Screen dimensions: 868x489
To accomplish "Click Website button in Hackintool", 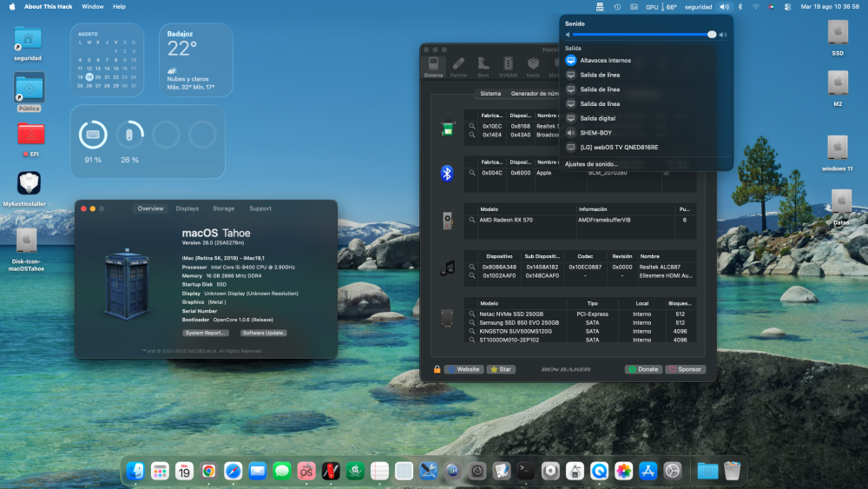I will click(464, 369).
